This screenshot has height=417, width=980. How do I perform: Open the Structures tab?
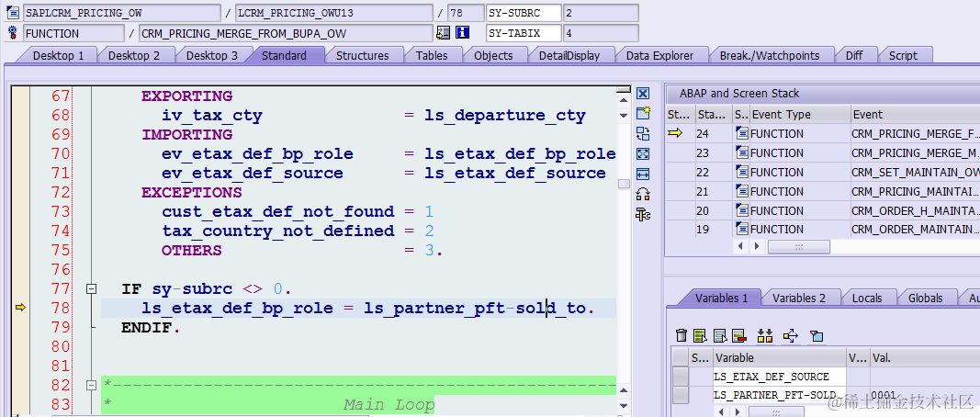[x=363, y=55]
